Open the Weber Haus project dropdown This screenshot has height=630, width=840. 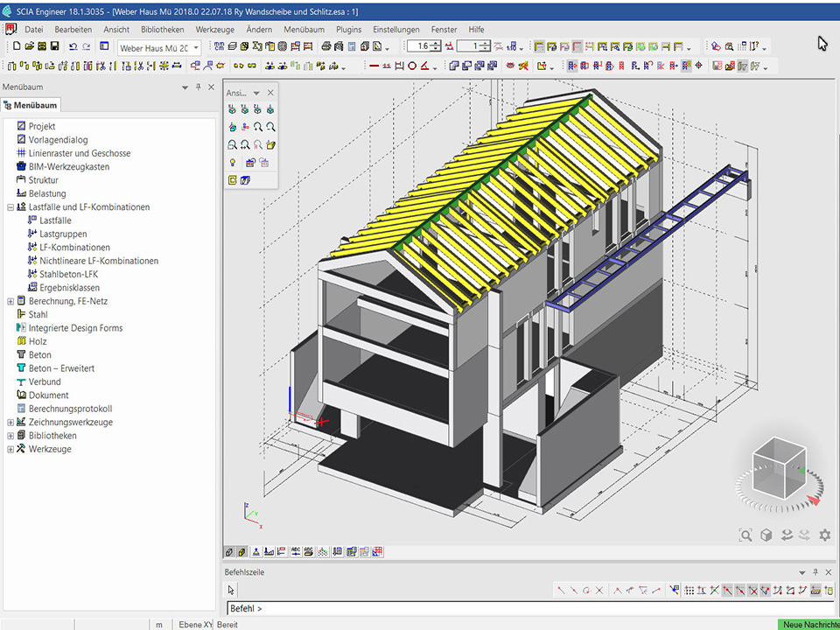pyautogui.click(x=196, y=48)
